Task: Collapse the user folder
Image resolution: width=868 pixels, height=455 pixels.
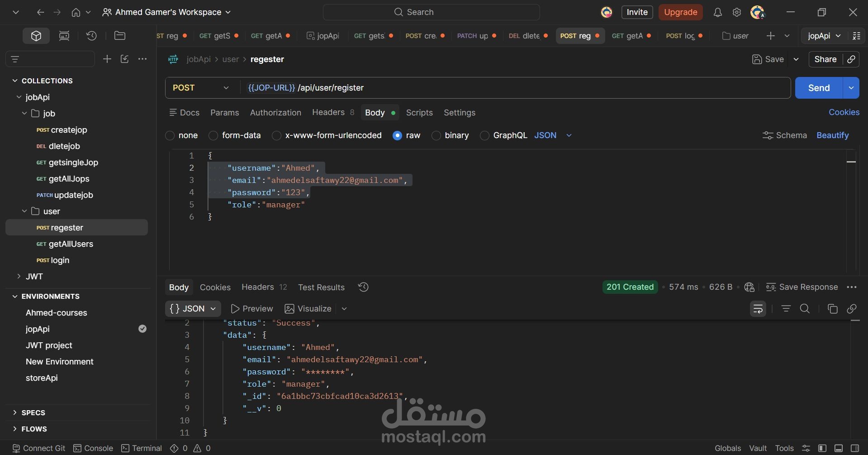Action: (24, 211)
